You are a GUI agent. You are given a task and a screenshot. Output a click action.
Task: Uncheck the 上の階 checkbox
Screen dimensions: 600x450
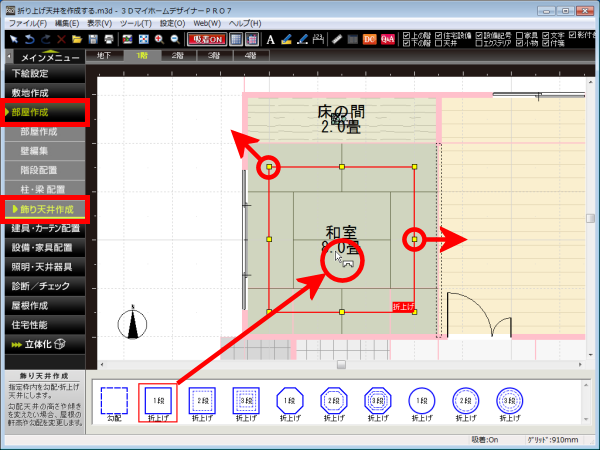[407, 36]
